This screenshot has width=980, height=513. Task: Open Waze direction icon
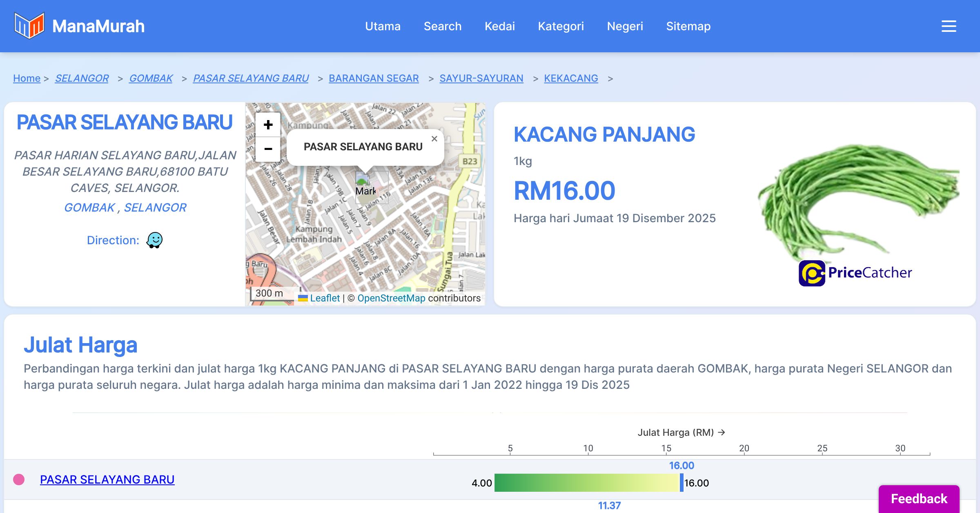(x=154, y=240)
